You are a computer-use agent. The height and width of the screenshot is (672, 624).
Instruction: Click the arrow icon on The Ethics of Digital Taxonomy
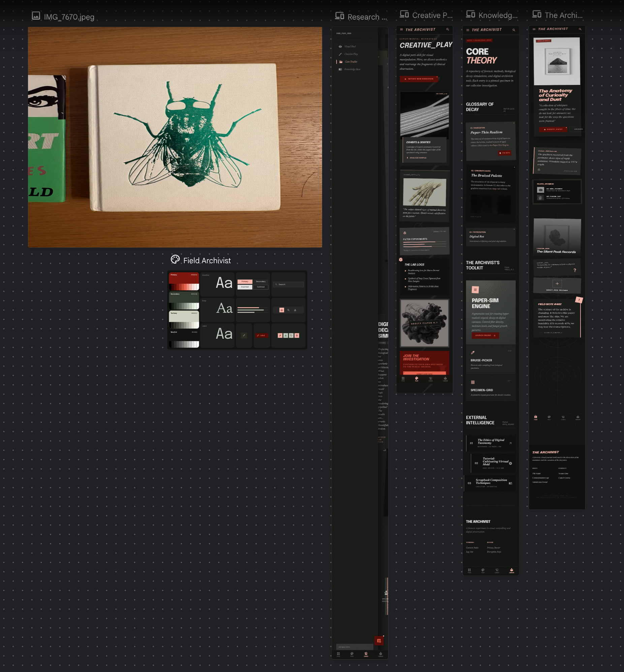coord(510,443)
